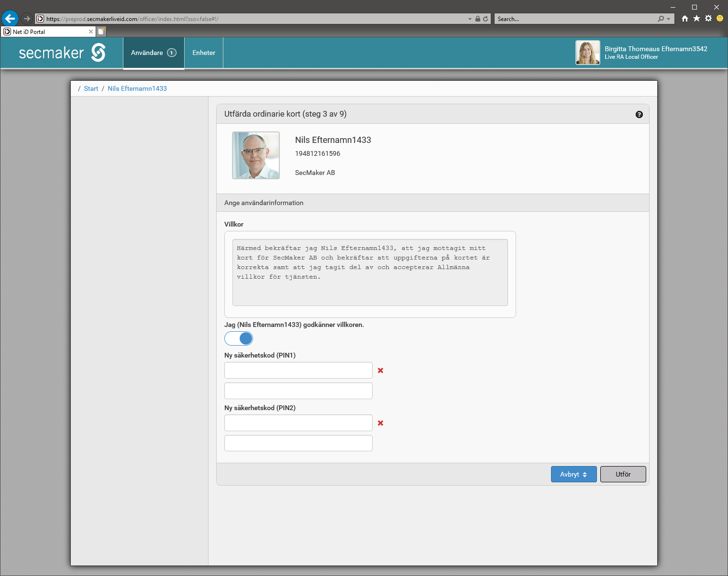
Task: Expand the search provider dropdown arrow
Action: coord(668,19)
